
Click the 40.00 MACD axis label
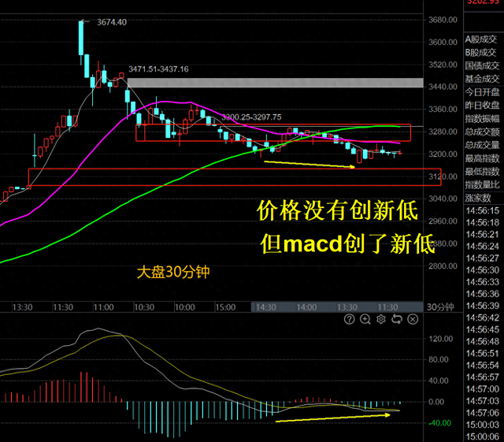439,381
